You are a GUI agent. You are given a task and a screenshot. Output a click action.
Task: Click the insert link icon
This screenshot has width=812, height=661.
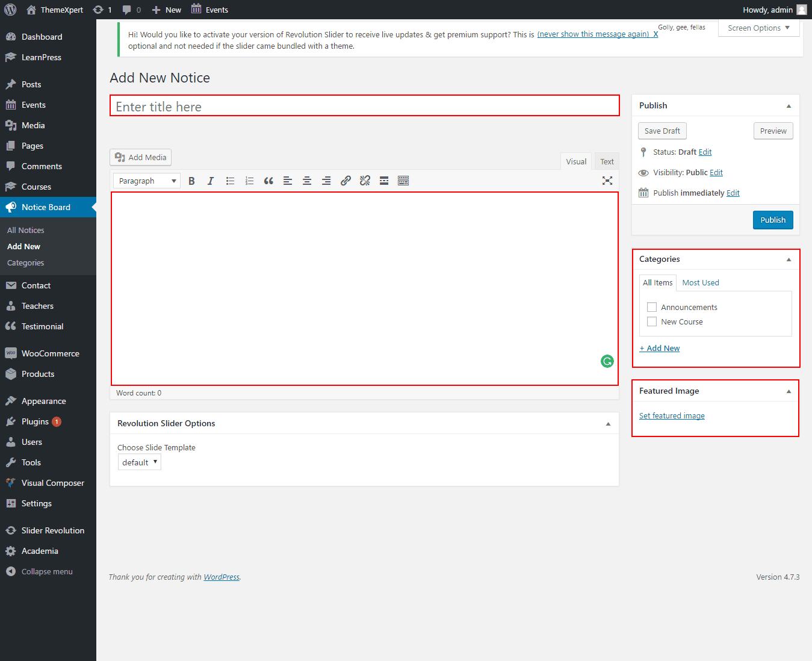coord(346,181)
